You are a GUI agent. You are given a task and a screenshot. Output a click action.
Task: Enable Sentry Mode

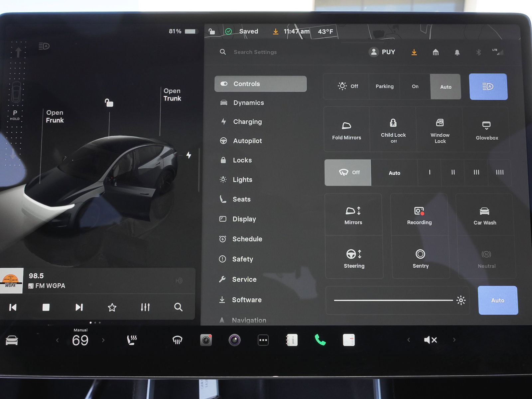(420, 258)
